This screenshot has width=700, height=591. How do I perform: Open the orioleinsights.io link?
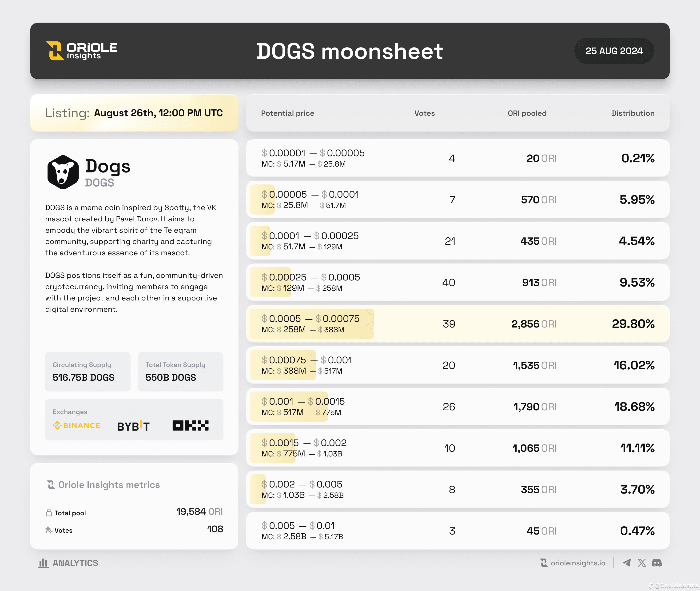578,563
